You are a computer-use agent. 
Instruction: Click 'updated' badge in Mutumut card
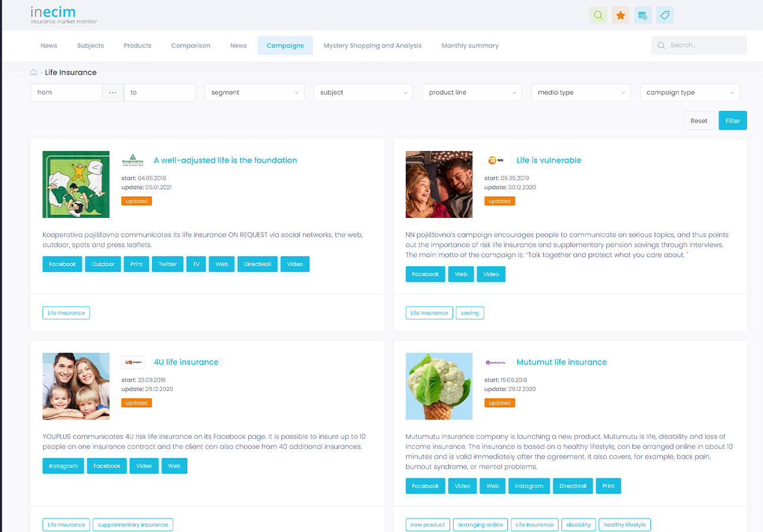500,403
